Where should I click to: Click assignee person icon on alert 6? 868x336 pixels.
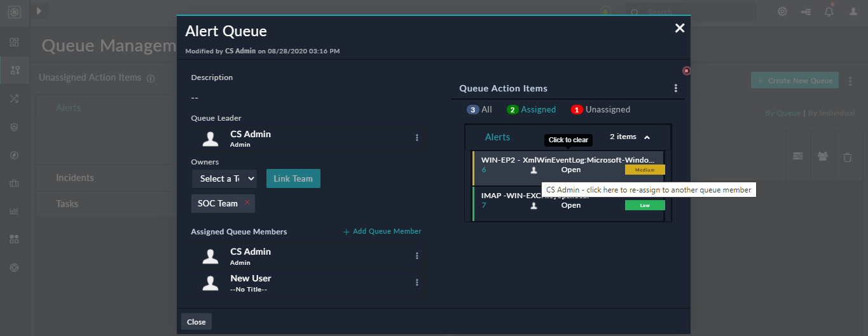(534, 170)
